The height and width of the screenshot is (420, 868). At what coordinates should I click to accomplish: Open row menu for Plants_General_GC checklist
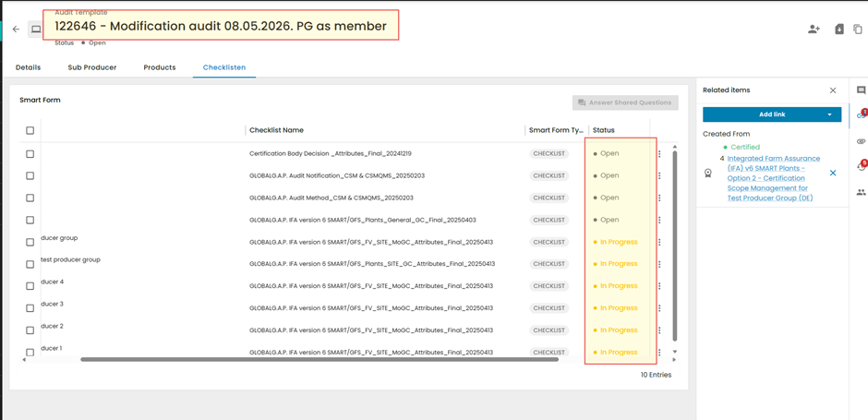pyautogui.click(x=659, y=220)
